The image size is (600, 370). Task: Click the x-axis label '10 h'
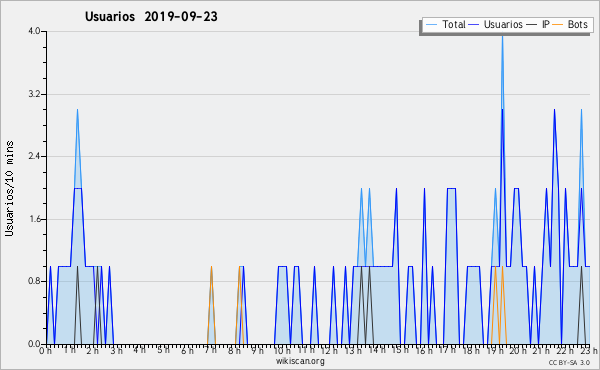(282, 351)
